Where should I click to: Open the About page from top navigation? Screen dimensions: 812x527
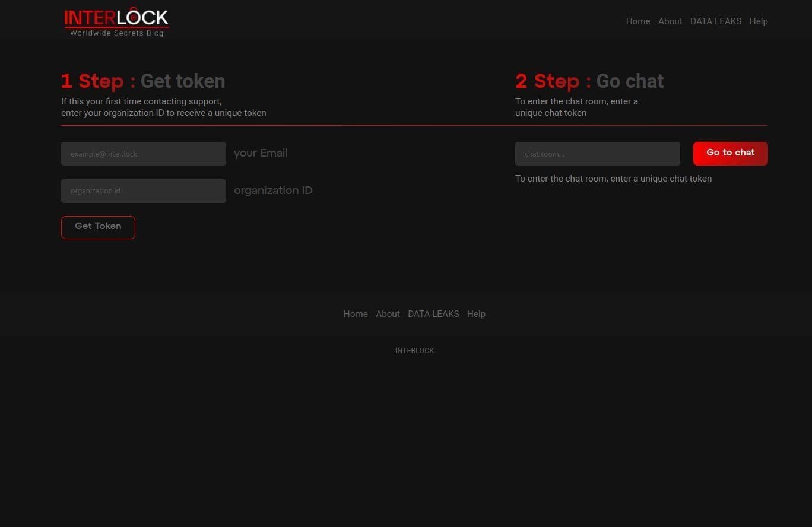click(670, 21)
